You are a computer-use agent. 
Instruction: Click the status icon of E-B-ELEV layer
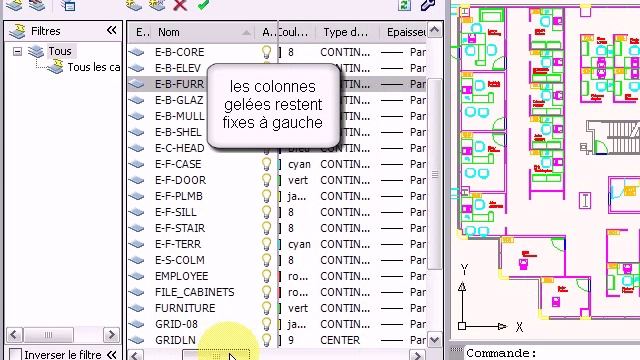tap(137, 68)
